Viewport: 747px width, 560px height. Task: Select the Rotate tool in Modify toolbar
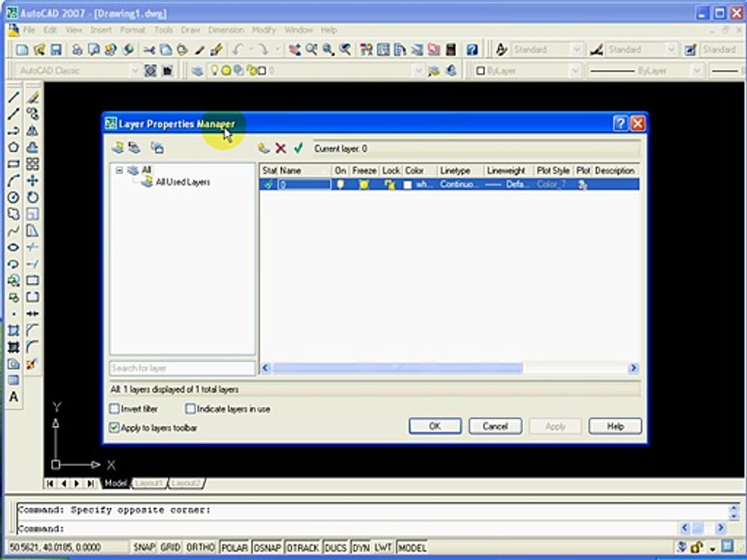[33, 197]
